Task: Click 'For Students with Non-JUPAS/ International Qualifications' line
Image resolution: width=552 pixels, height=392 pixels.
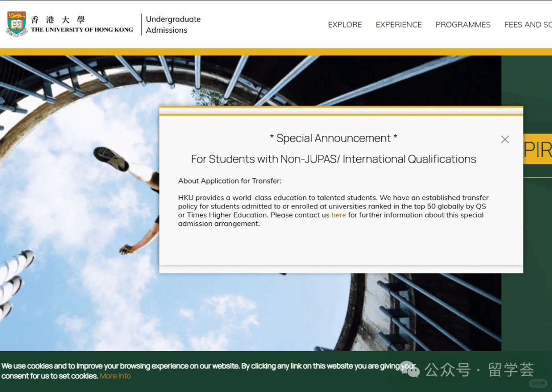Action: coord(333,159)
